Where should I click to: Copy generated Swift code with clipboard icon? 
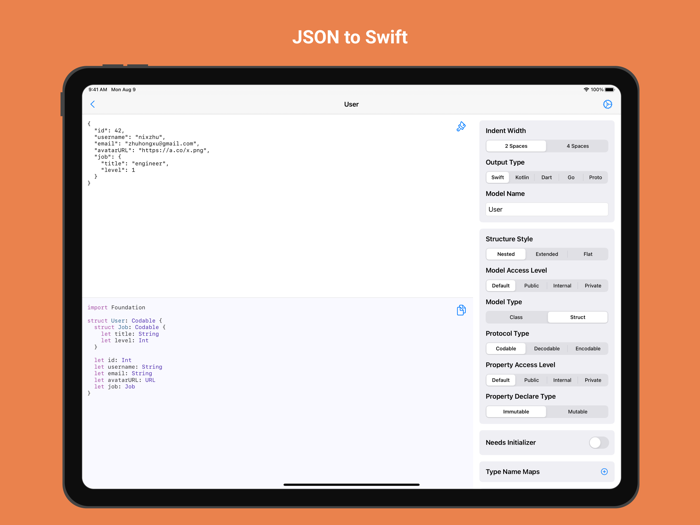[461, 310]
